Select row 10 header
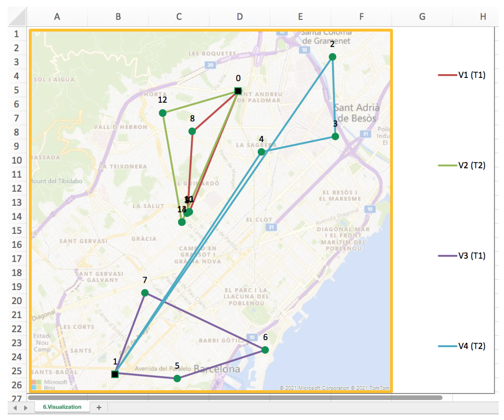Viewport: 504px width, 420px height. (17, 160)
